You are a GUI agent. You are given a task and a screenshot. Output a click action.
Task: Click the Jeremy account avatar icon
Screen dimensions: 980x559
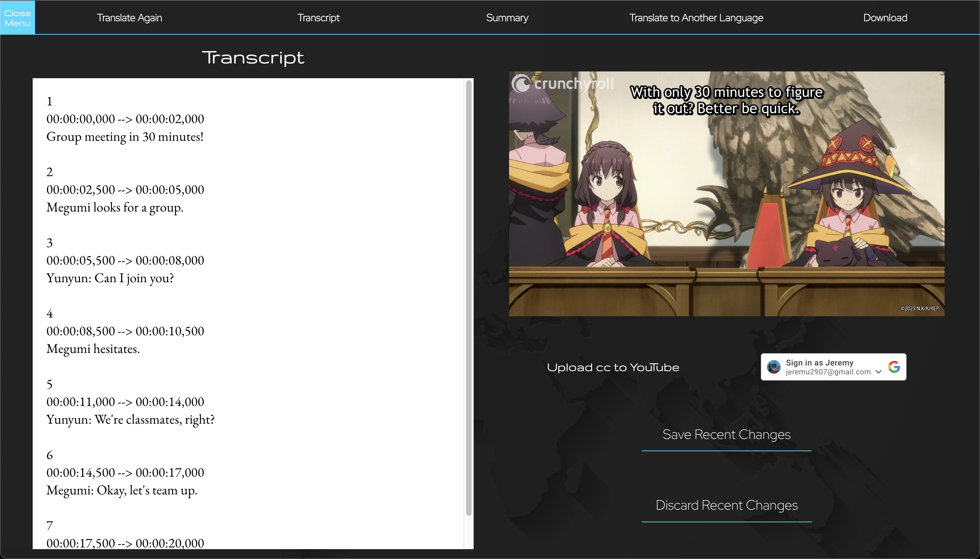(773, 367)
